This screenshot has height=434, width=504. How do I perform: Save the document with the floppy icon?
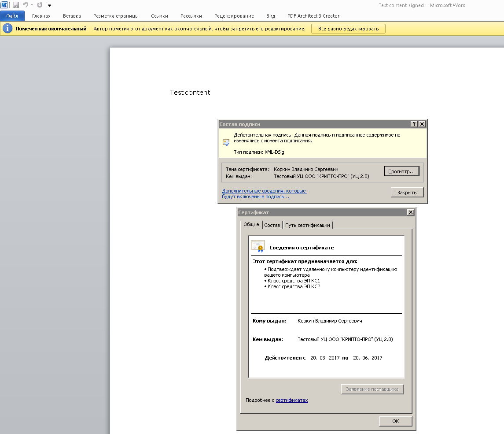(x=16, y=5)
